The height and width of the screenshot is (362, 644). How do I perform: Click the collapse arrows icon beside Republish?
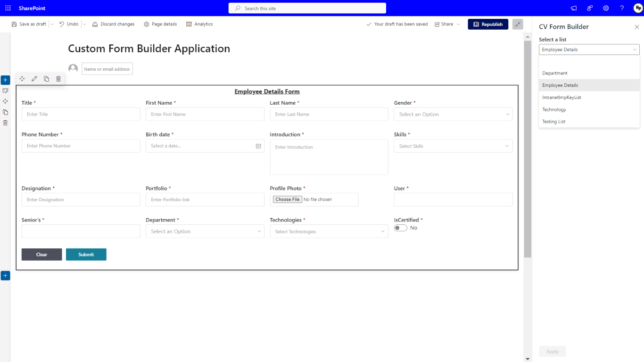pyautogui.click(x=518, y=24)
